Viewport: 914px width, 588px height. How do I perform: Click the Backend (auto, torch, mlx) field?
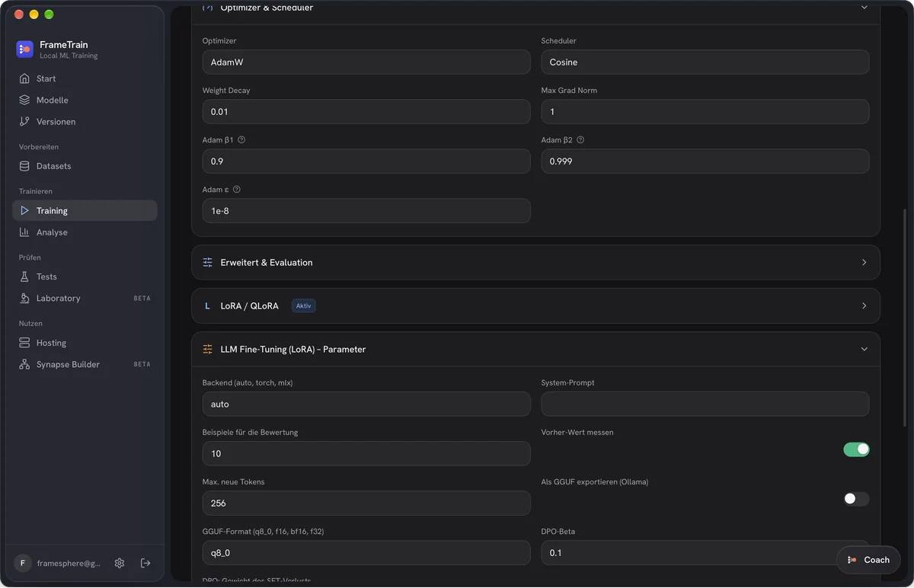click(366, 404)
